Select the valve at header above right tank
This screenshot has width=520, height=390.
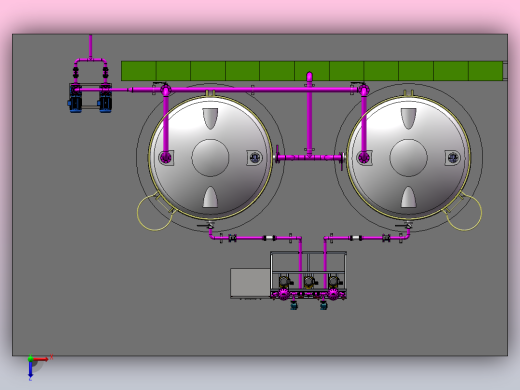pos(363,89)
